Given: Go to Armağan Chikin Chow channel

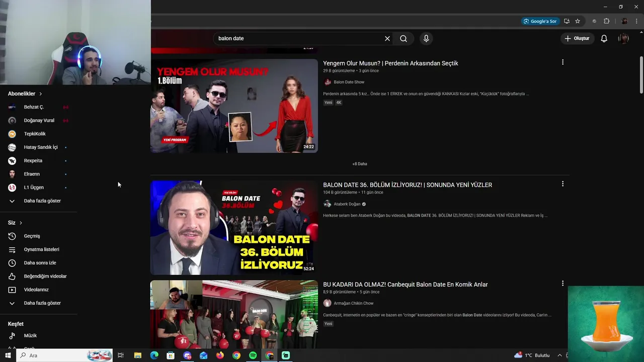Looking at the screenshot, I should click(353, 303).
